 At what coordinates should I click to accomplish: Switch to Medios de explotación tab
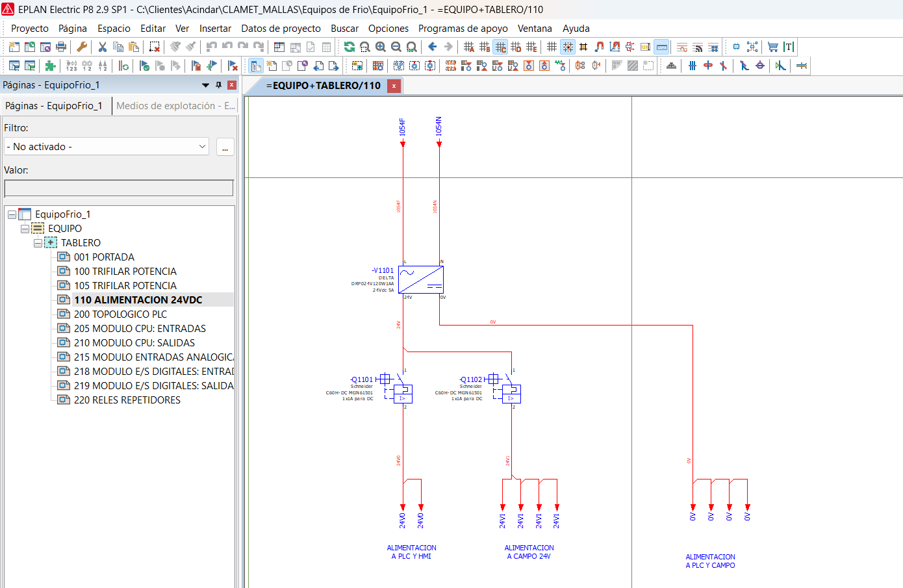(175, 106)
